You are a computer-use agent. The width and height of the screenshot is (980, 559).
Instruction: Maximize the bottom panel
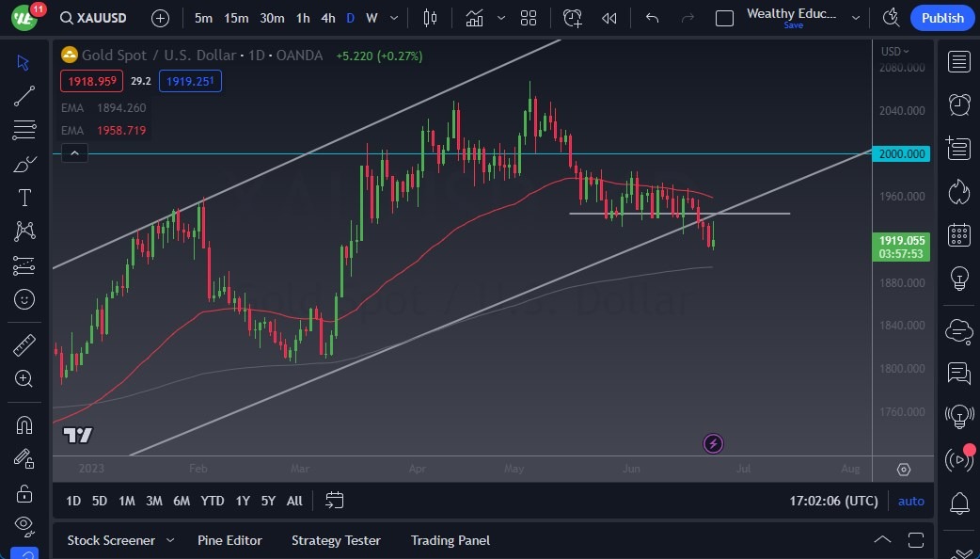[916, 539]
